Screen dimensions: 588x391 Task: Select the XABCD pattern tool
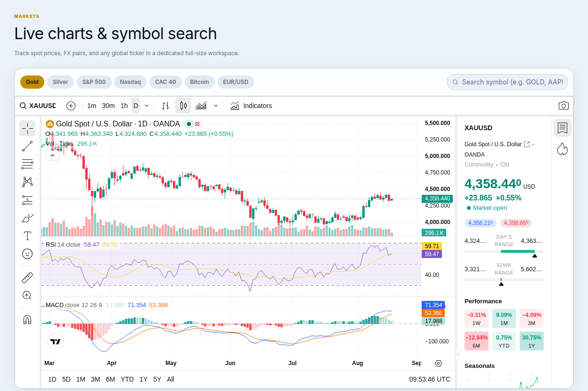pyautogui.click(x=27, y=182)
